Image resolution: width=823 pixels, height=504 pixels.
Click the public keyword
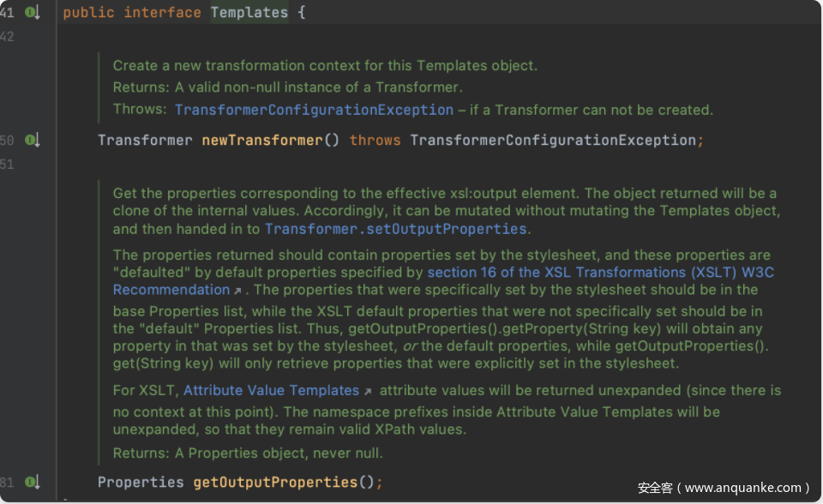click(88, 13)
